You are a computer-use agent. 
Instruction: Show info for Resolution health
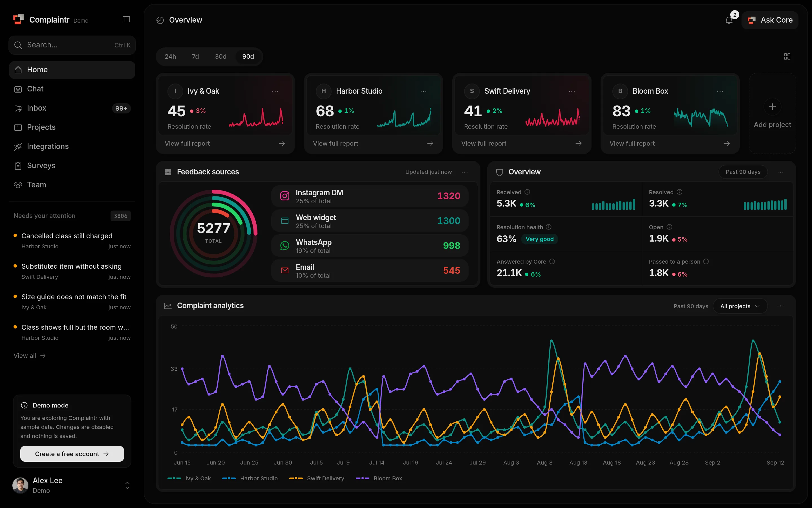pyautogui.click(x=549, y=227)
